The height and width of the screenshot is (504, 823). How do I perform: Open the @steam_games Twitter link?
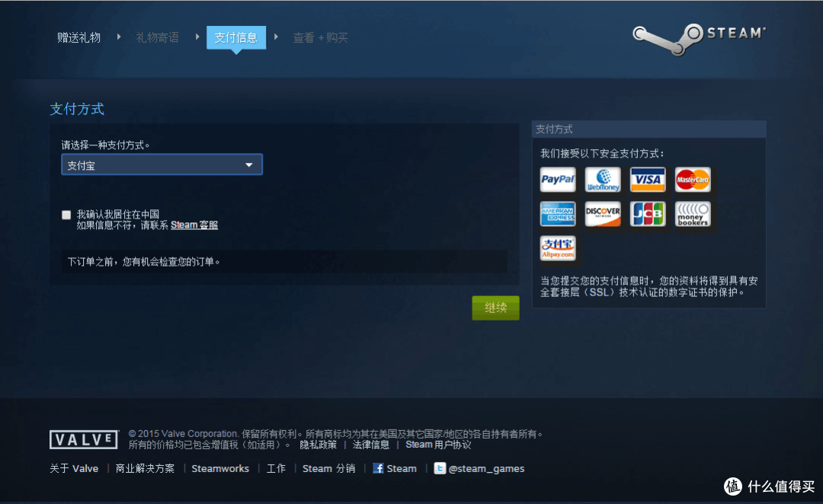(x=486, y=468)
